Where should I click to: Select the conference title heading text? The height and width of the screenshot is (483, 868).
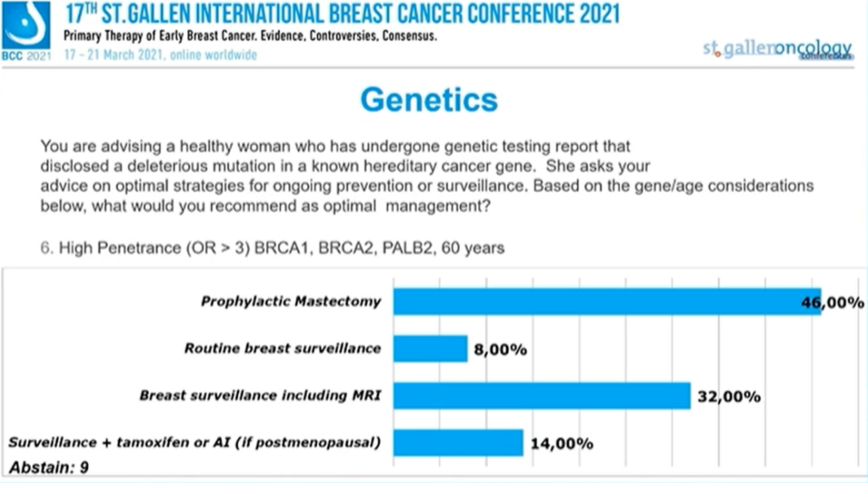click(341, 14)
